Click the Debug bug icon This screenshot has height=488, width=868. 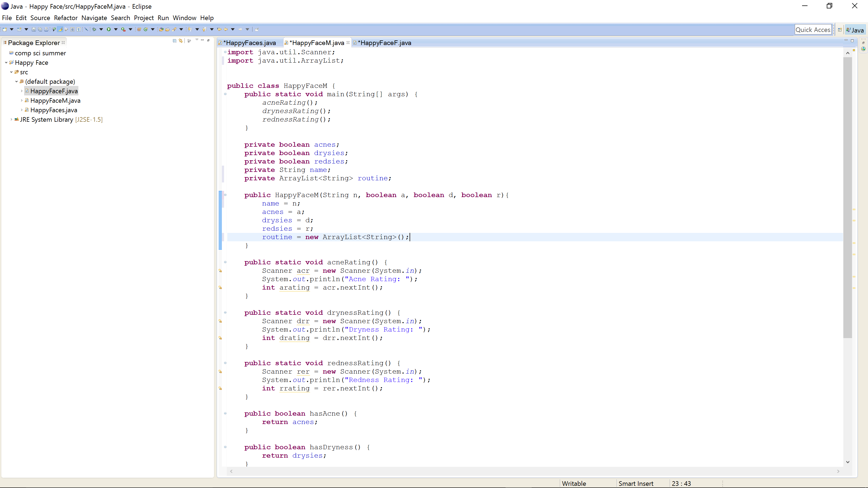(x=94, y=30)
